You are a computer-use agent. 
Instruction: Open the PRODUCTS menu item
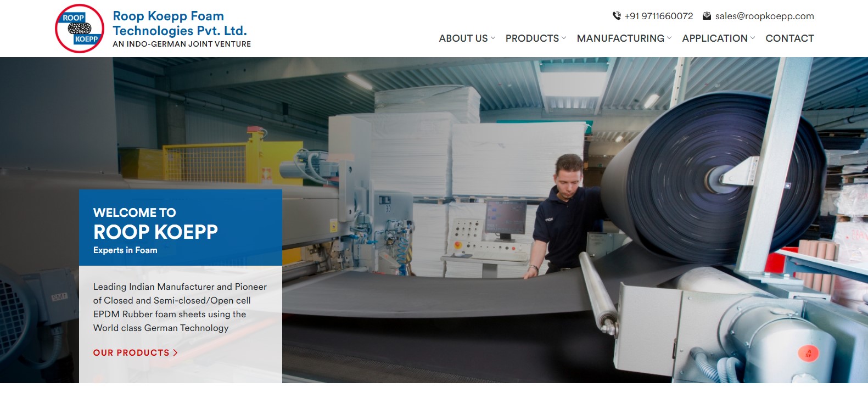531,38
